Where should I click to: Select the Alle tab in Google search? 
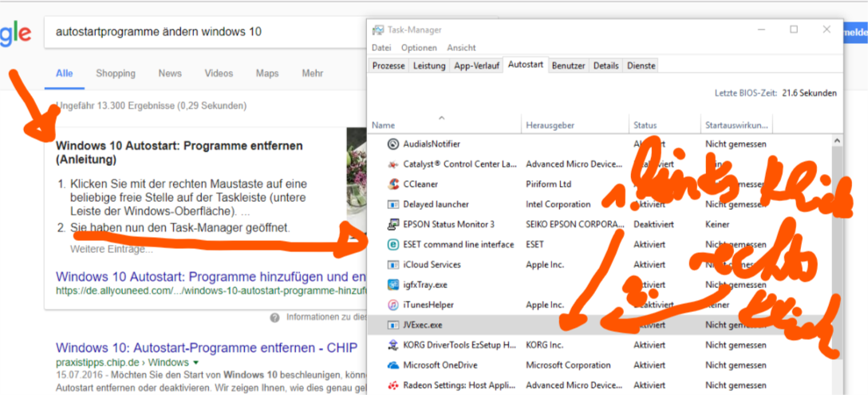[64, 73]
